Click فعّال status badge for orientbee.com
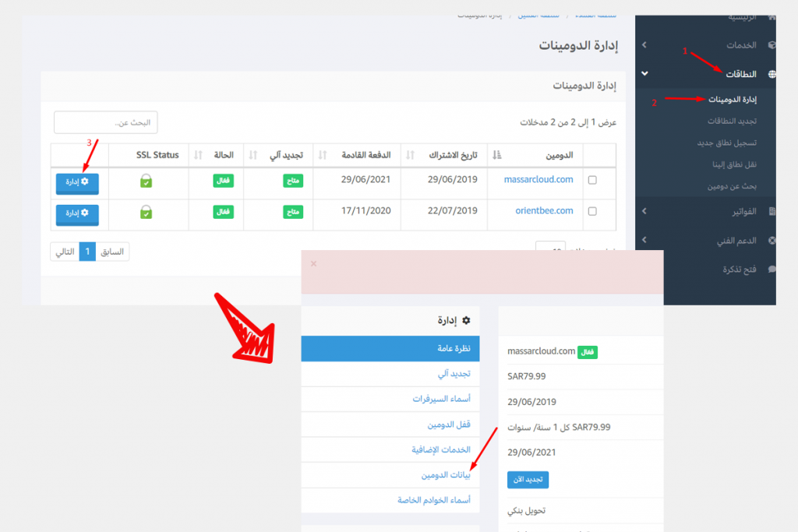 point(224,212)
